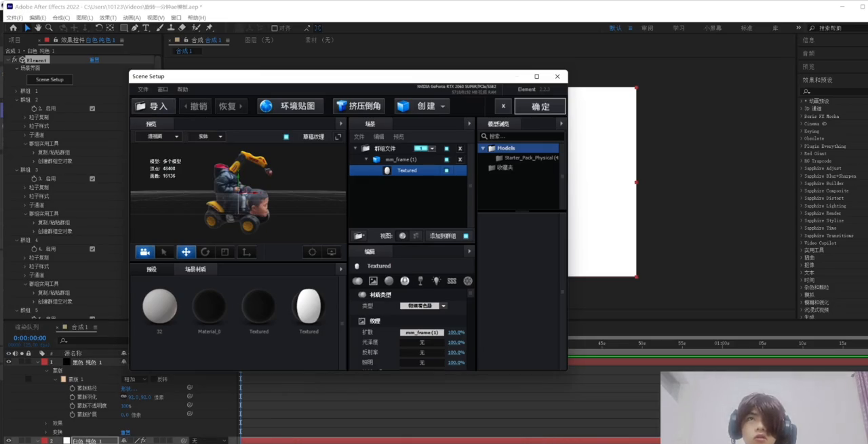Activate the move tool below the 3D preview
Viewport: 868px width, 444px height.
pos(185,252)
